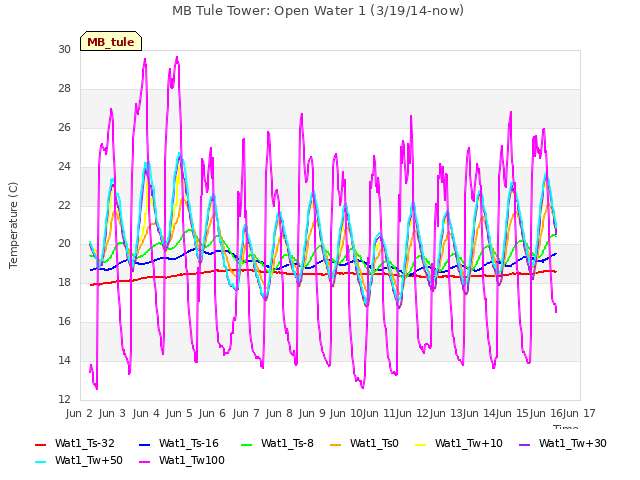This screenshot has height=480, width=640.
Task: Click the Jun 8 x-axis tick label
Action: 279,413
